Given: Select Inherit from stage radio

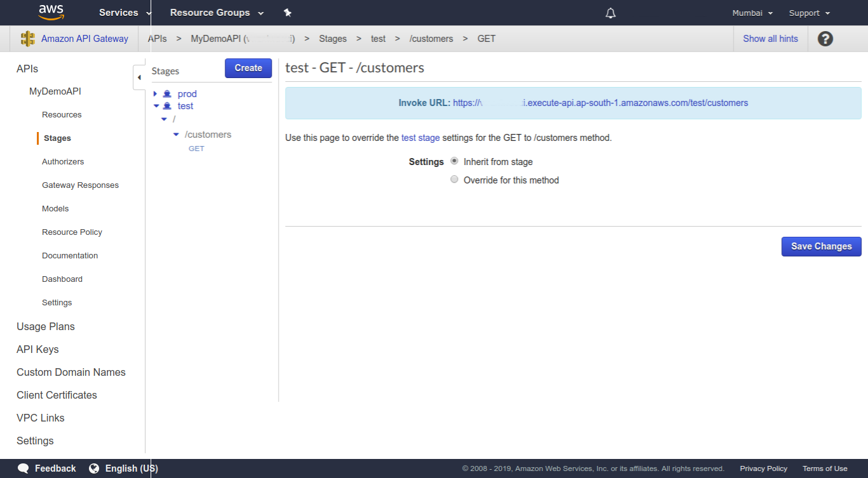Looking at the screenshot, I should click(454, 161).
